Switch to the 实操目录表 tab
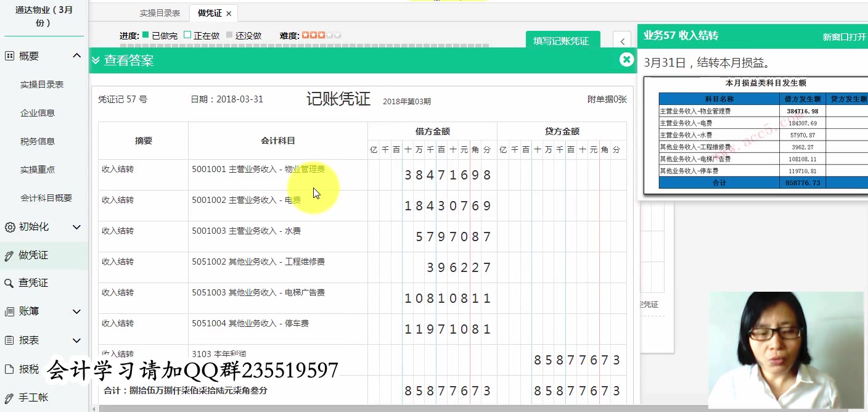Image resolution: width=868 pixels, height=412 pixels. pos(160,12)
